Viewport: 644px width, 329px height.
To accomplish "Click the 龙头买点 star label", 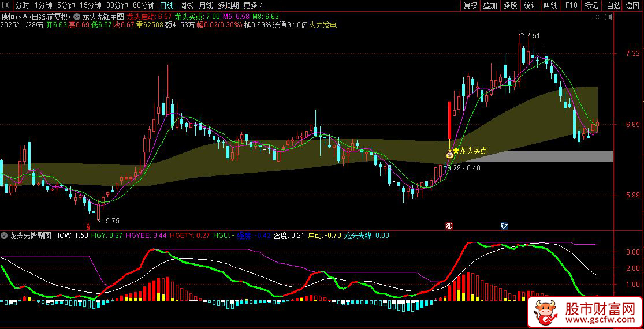I will pyautogui.click(x=470, y=151).
